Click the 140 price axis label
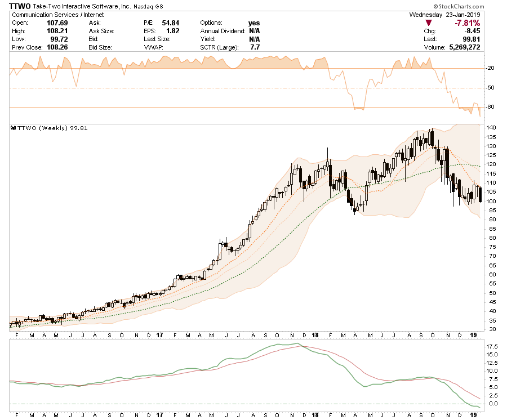The image size is (507, 420). (x=491, y=128)
